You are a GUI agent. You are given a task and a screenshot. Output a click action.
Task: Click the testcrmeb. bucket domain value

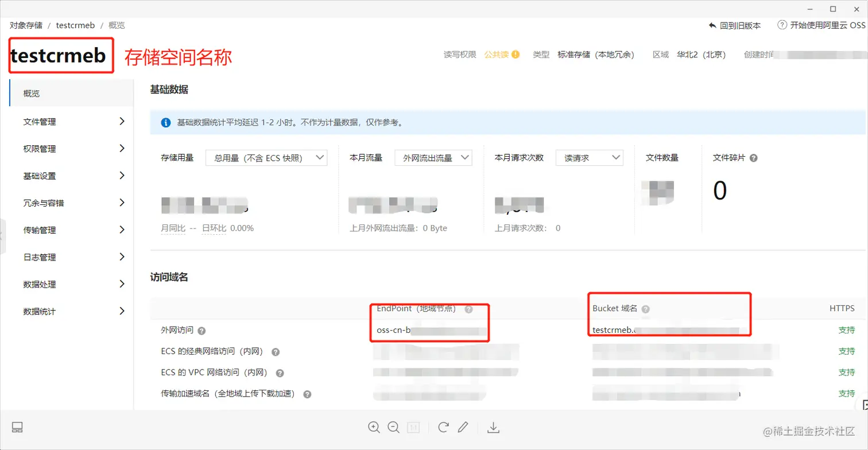[x=615, y=331]
